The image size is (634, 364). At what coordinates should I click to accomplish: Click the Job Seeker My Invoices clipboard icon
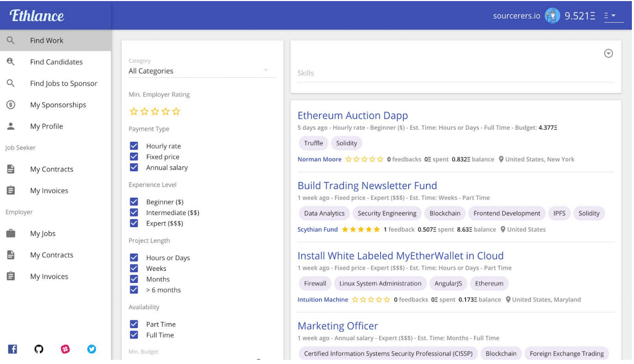(x=10, y=190)
